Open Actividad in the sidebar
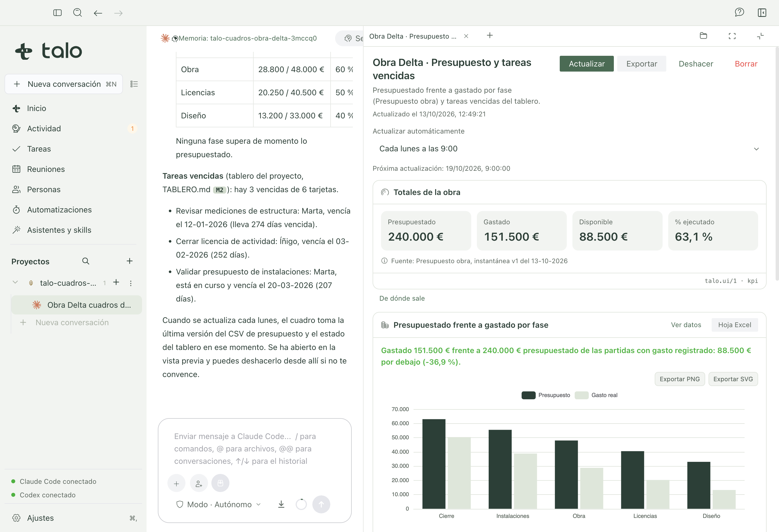The image size is (779, 532). pos(74,129)
